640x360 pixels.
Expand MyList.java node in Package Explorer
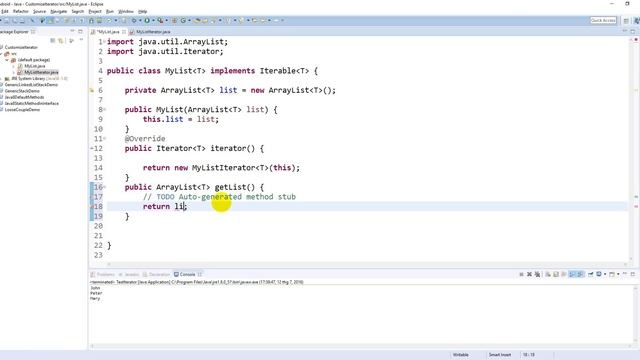(x=13, y=66)
